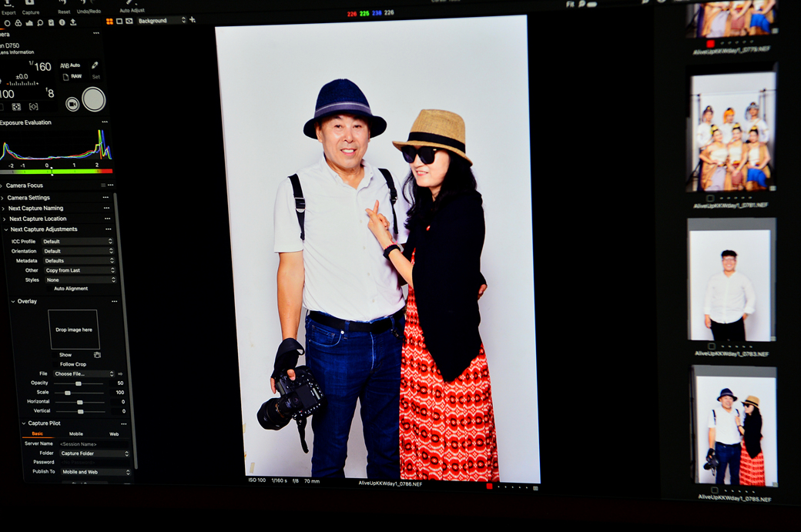This screenshot has height=532, width=801.
Task: Expand the Next Capture Naming section
Action: 3,209
